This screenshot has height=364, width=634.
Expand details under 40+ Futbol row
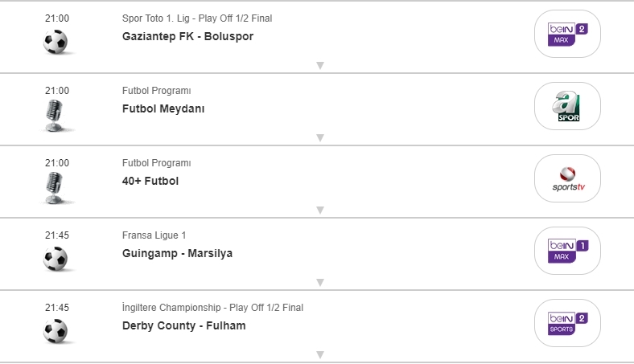click(319, 211)
